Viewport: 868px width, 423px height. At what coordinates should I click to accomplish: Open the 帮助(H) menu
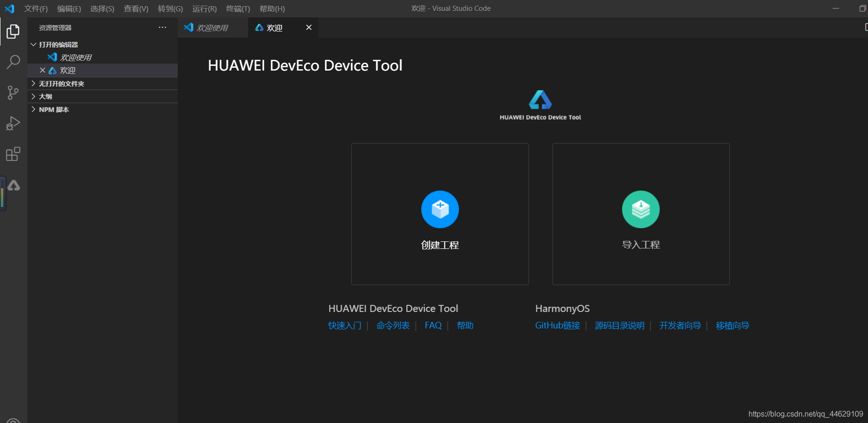pyautogui.click(x=272, y=8)
